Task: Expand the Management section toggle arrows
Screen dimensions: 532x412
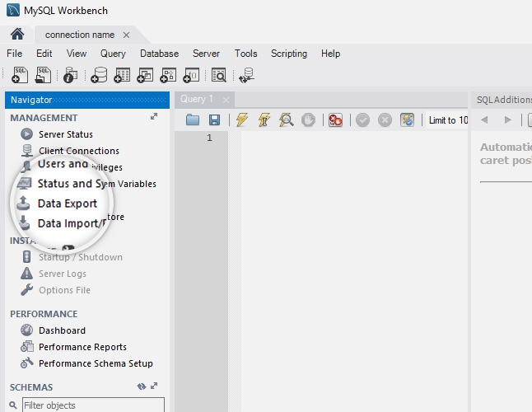Action: tap(154, 116)
